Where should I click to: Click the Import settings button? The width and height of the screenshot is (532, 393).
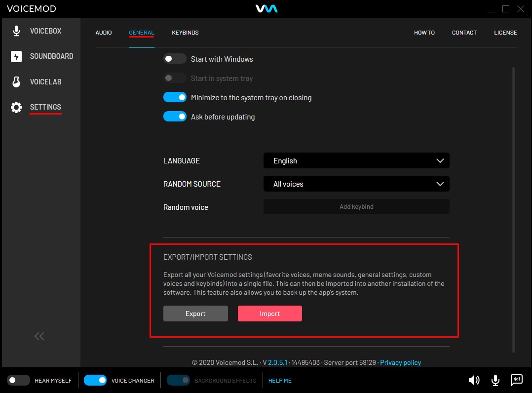click(270, 313)
